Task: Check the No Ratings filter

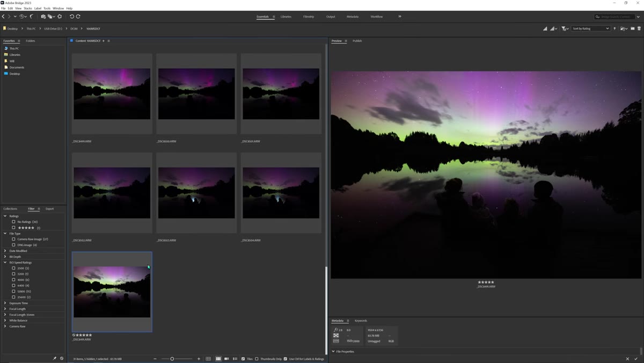Action: click(x=13, y=222)
